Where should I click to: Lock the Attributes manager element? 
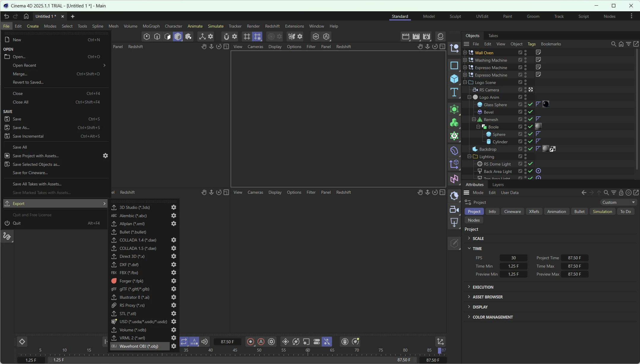[x=621, y=193]
